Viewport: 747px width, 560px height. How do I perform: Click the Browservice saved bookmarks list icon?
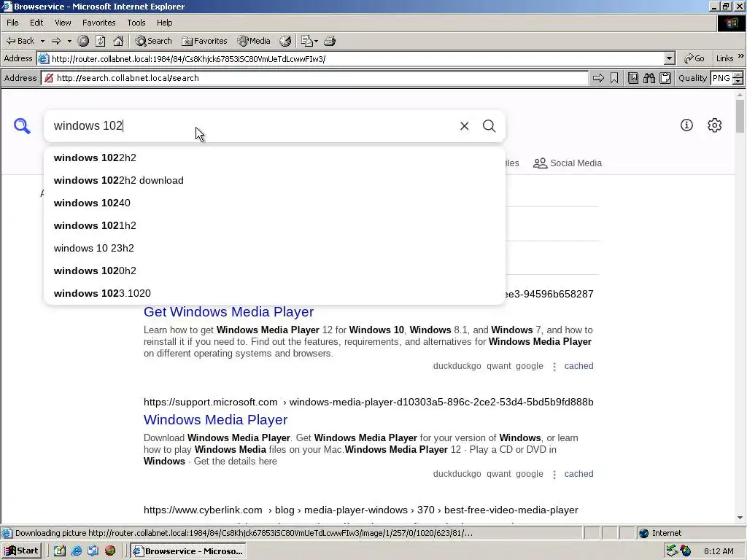(x=633, y=78)
